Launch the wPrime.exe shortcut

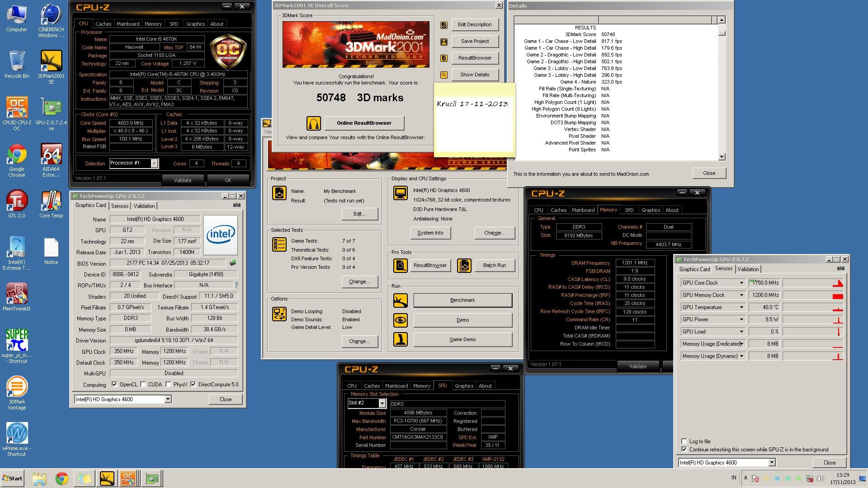coord(17,439)
